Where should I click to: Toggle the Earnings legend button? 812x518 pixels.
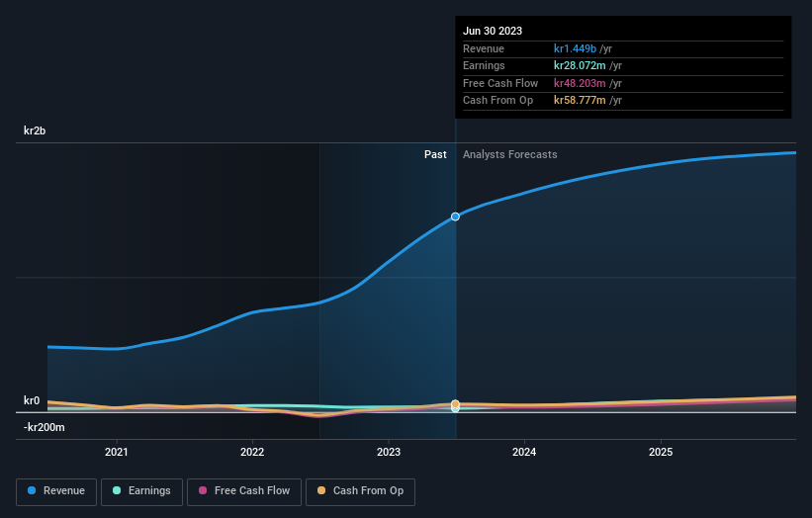pos(141,491)
